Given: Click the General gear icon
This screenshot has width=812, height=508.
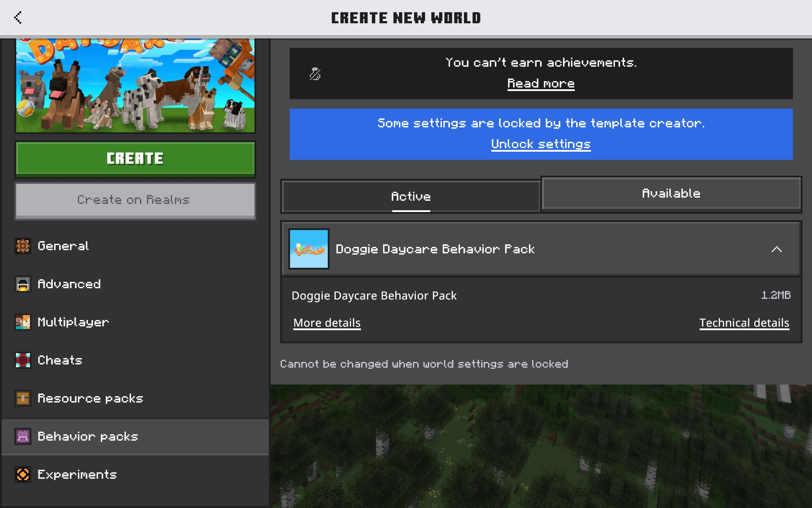Looking at the screenshot, I should [x=23, y=246].
